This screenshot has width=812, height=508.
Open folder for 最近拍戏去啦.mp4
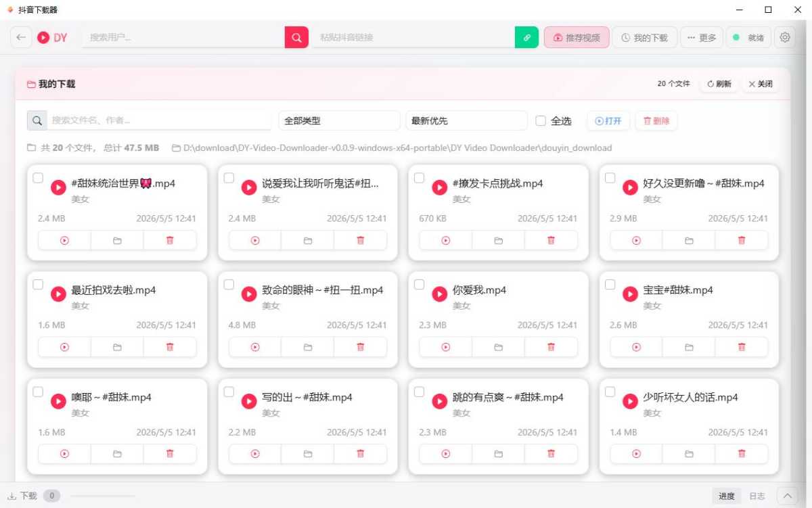[x=117, y=347]
